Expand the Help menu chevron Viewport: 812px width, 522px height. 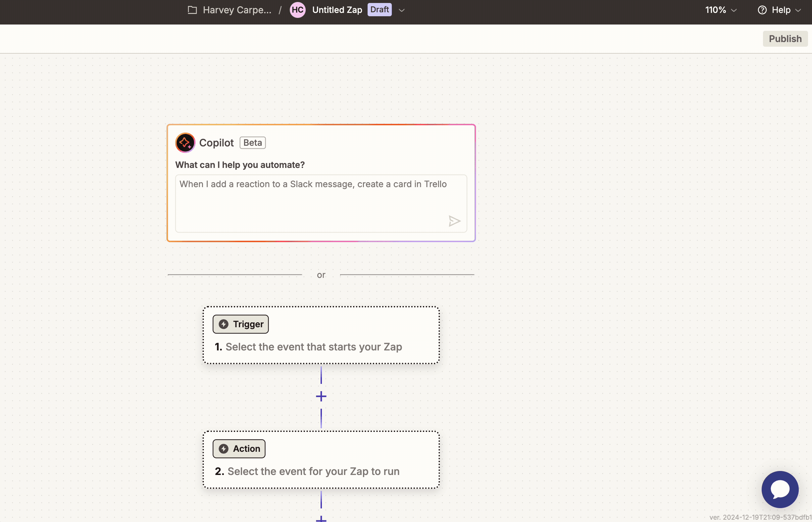(x=798, y=10)
